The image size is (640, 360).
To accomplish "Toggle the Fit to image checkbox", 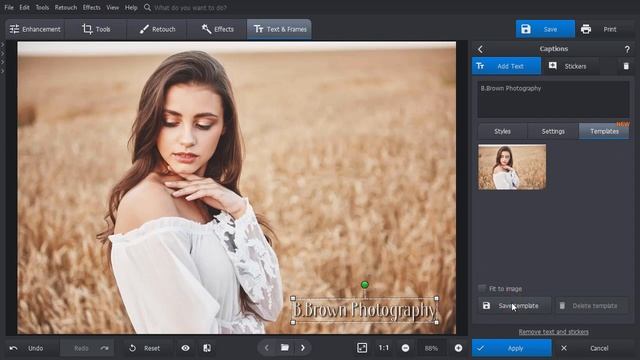I will tap(482, 289).
